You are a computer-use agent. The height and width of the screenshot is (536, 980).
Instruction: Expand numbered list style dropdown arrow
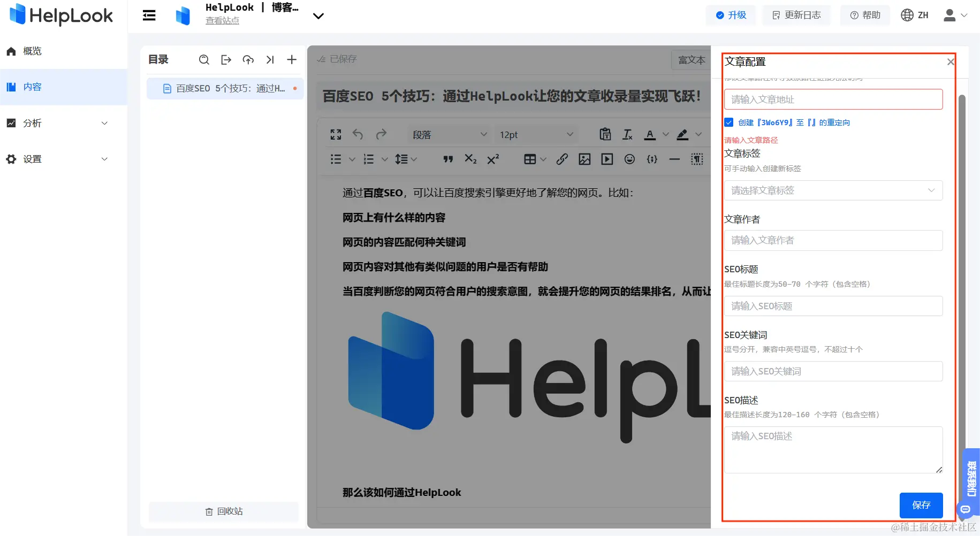click(384, 159)
